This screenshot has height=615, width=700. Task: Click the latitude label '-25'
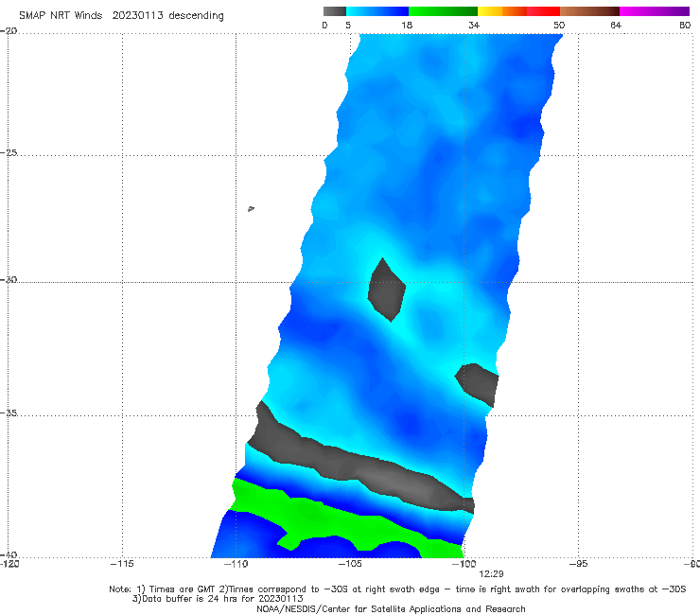point(9,152)
